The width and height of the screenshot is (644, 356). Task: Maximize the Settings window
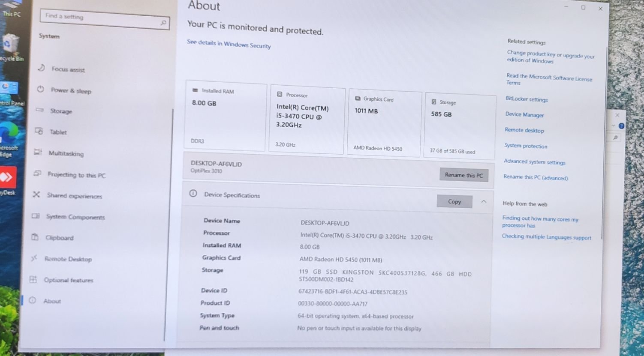click(x=583, y=7)
